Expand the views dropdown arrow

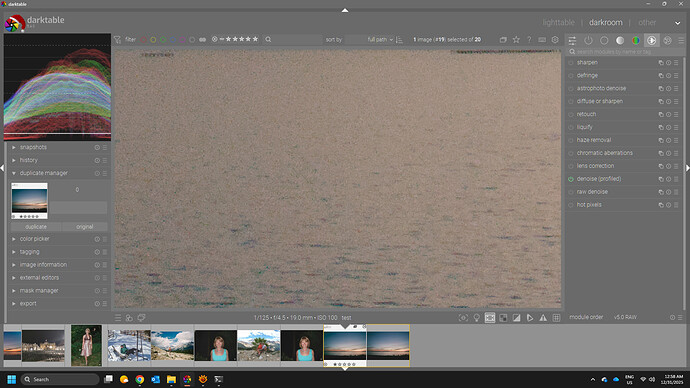pyautogui.click(x=678, y=23)
